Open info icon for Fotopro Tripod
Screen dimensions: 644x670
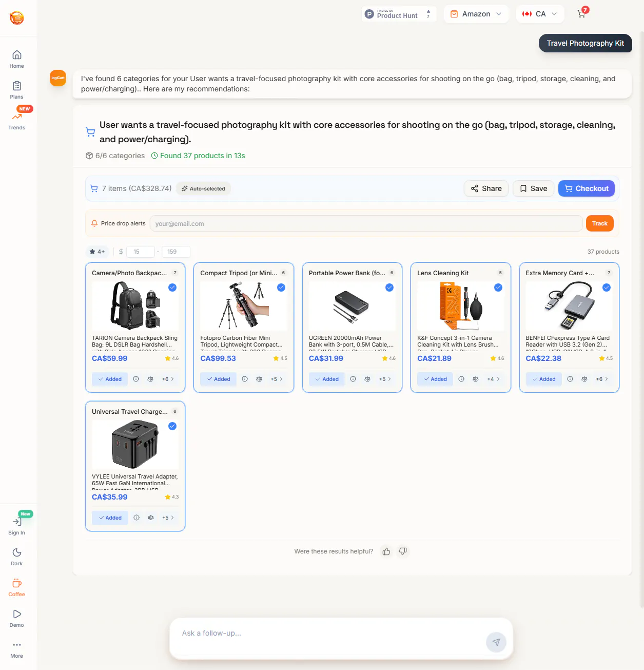click(245, 379)
